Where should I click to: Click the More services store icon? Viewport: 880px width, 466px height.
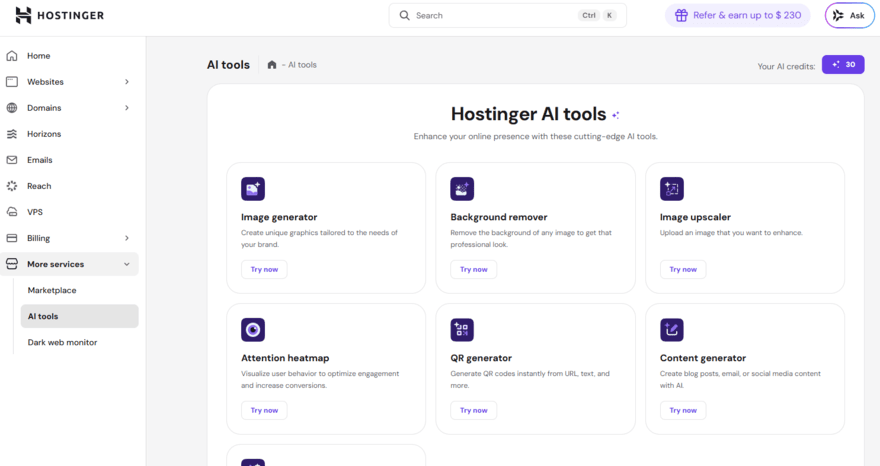[12, 264]
